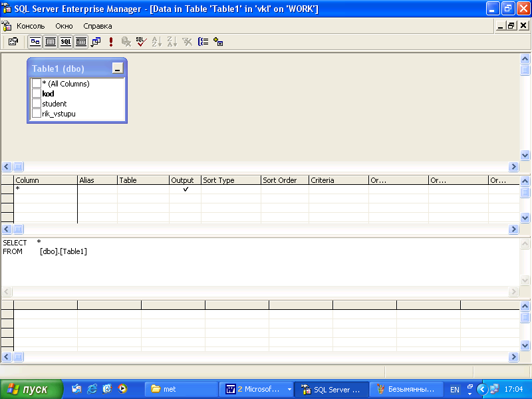532x399 pixels.
Task: Click the Column header in grid pane
Action: click(x=45, y=180)
